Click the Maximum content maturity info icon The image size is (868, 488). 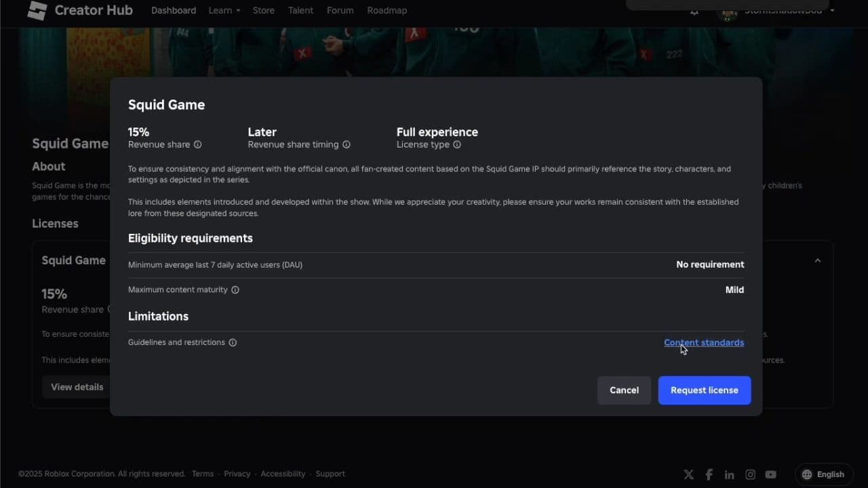pyautogui.click(x=235, y=289)
